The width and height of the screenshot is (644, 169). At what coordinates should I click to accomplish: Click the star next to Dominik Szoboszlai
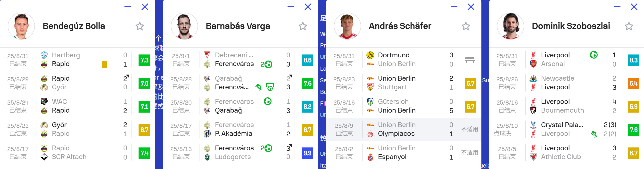(x=629, y=26)
